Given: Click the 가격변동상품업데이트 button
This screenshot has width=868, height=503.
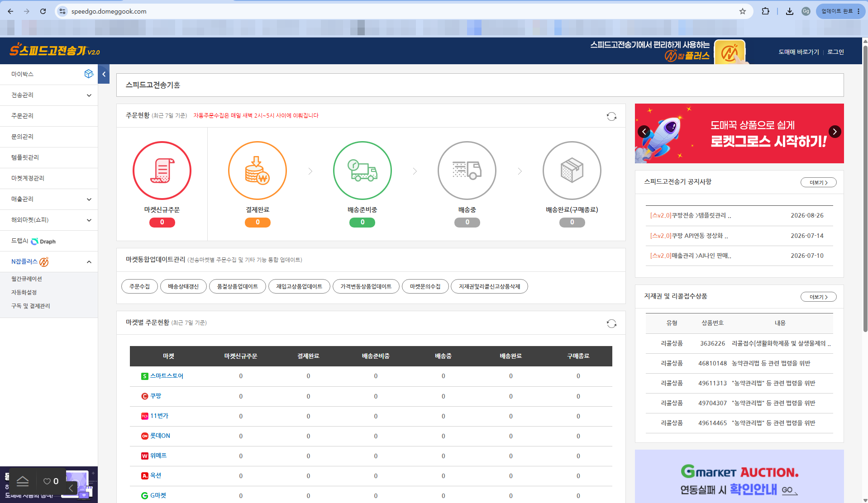Looking at the screenshot, I should point(366,286).
